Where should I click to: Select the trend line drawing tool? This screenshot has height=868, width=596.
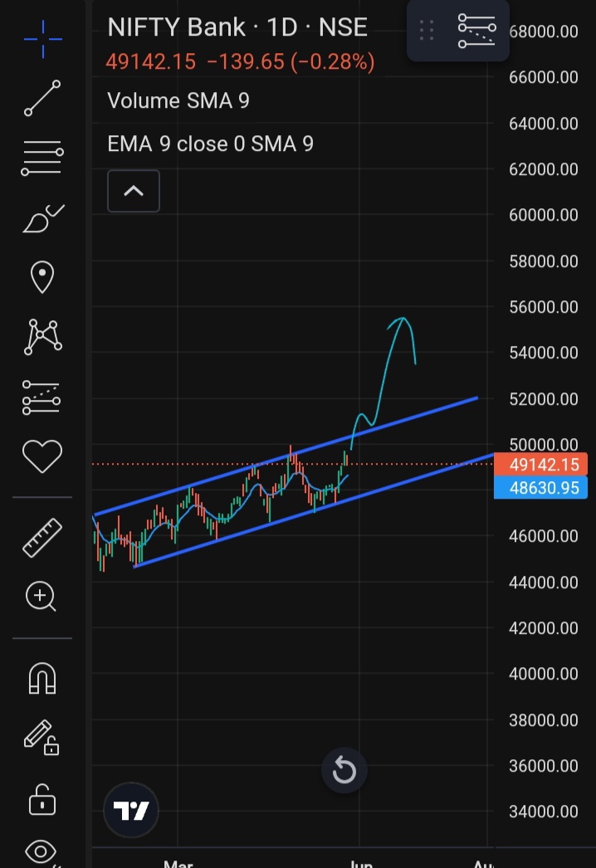pyautogui.click(x=42, y=98)
